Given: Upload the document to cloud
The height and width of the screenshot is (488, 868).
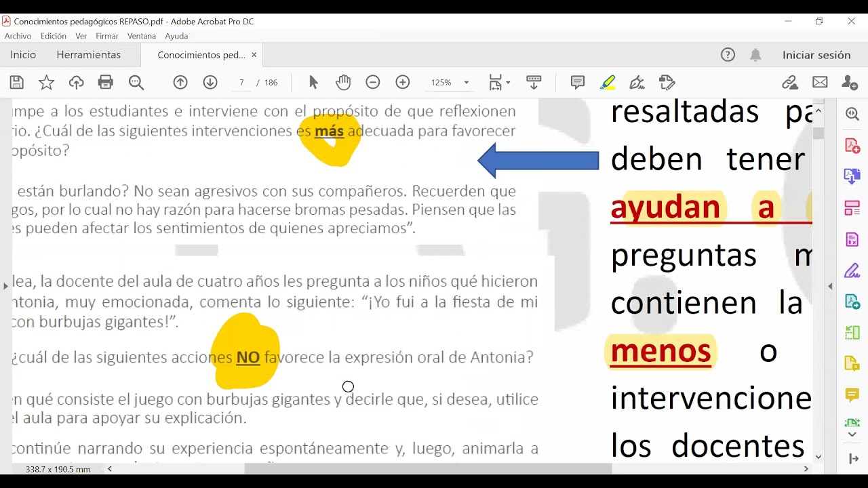Looking at the screenshot, I should [x=76, y=83].
